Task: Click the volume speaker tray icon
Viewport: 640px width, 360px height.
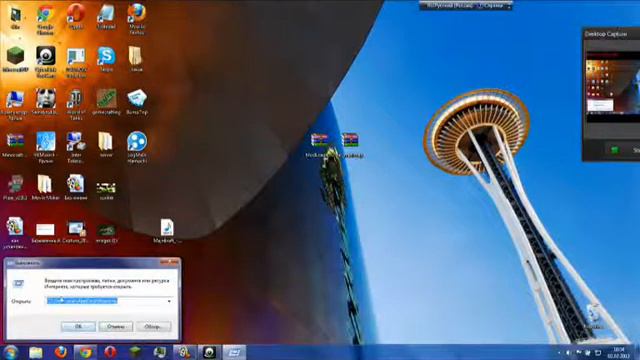Action: (568, 353)
